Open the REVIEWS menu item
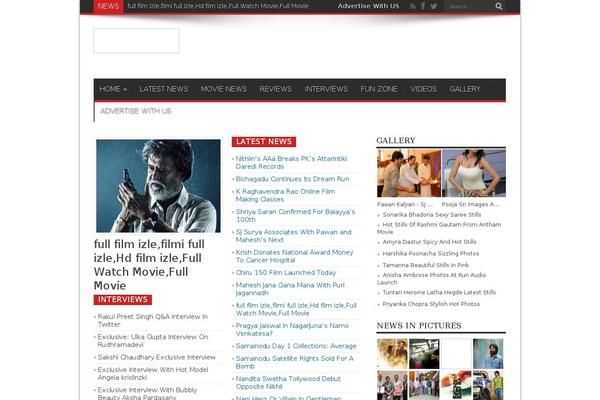600x400 pixels. [x=276, y=89]
